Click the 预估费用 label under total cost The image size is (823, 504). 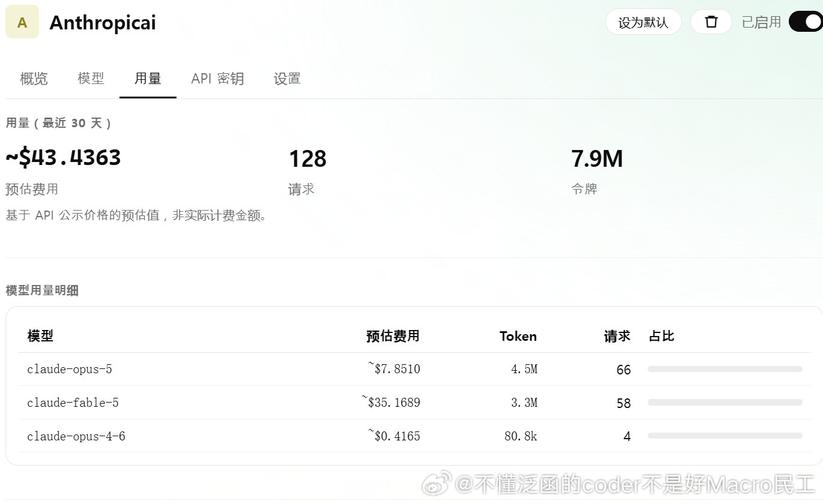(32, 189)
